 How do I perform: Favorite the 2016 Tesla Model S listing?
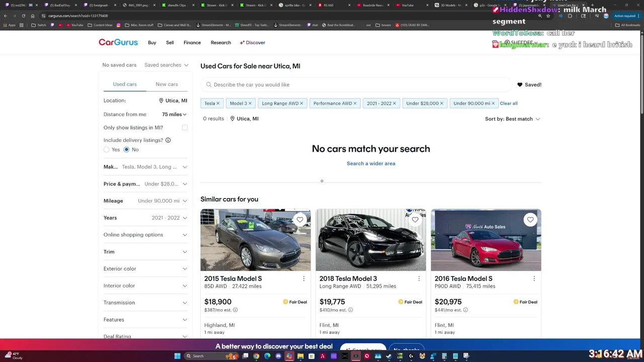pos(530,220)
